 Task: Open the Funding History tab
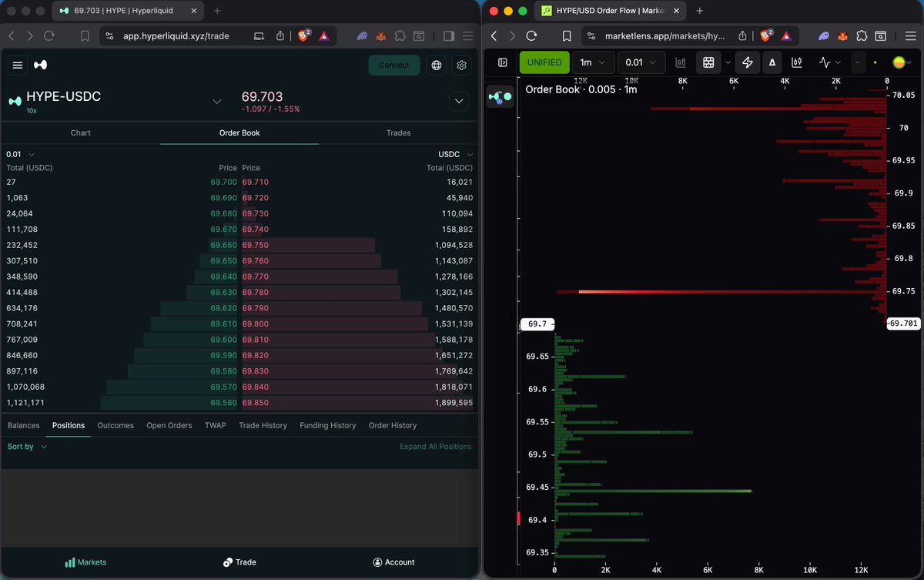(328, 425)
